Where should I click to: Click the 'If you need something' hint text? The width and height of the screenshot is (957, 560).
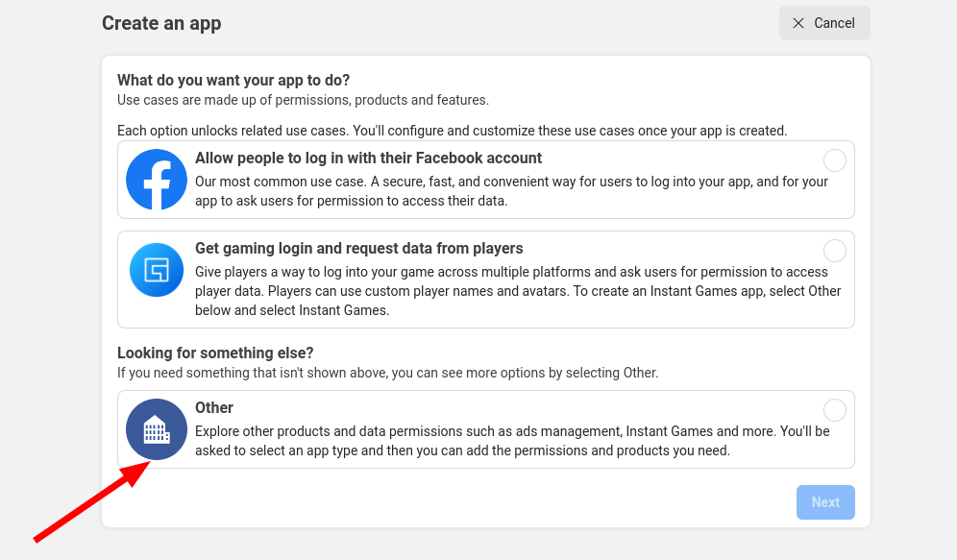pyautogui.click(x=387, y=373)
